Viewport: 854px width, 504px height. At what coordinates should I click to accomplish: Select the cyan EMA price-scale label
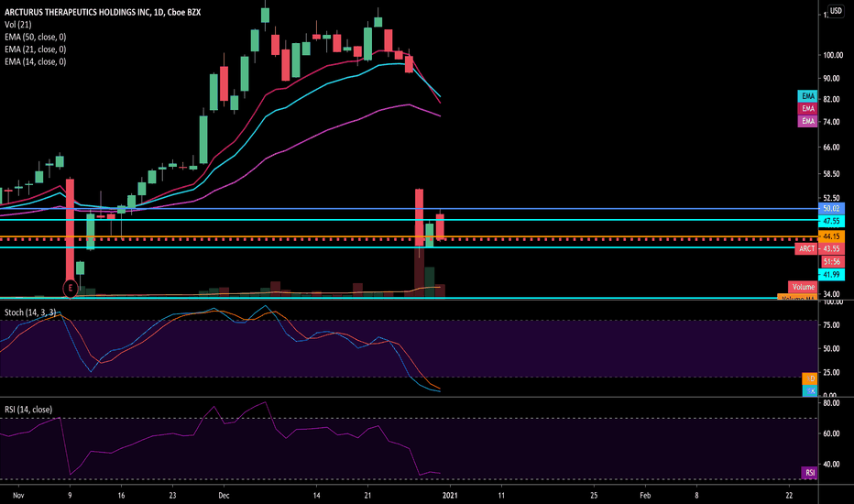tap(807, 96)
